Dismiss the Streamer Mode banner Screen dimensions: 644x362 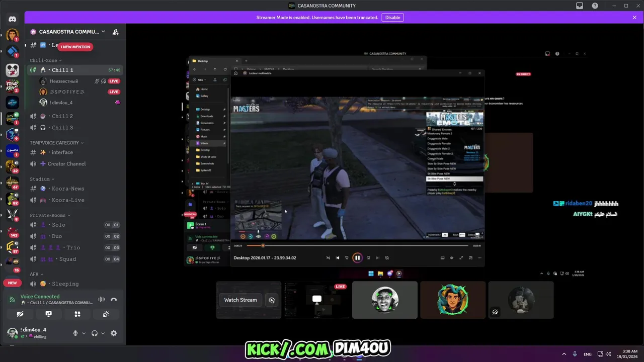coord(634,18)
